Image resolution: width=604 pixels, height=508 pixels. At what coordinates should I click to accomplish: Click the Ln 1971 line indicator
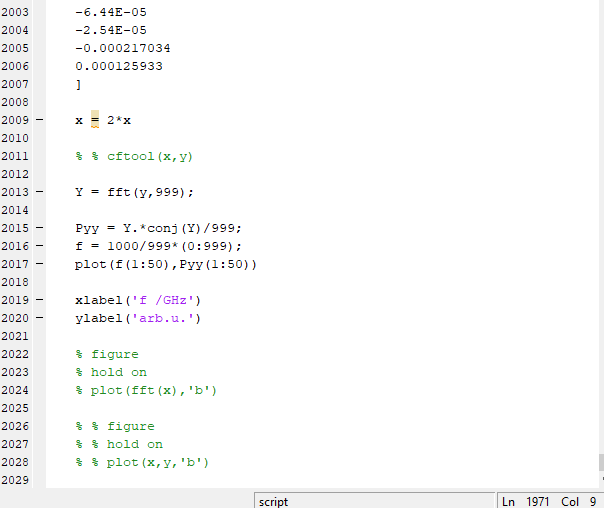pos(526,501)
